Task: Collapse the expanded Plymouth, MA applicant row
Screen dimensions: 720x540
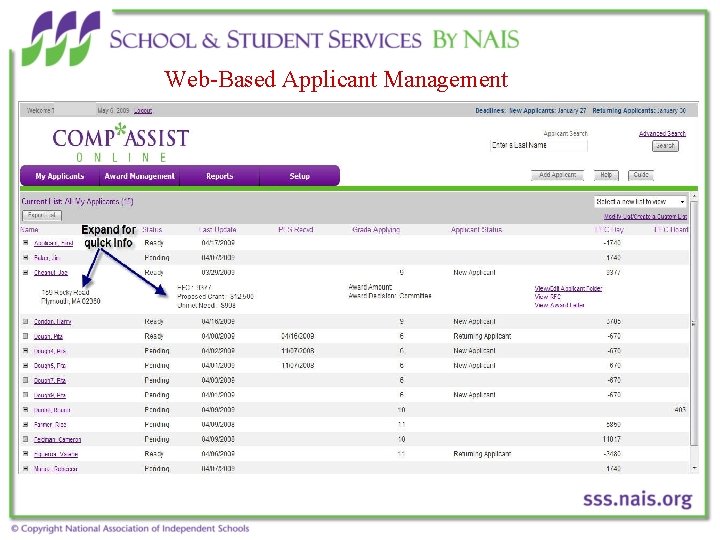Action: pos(26,272)
